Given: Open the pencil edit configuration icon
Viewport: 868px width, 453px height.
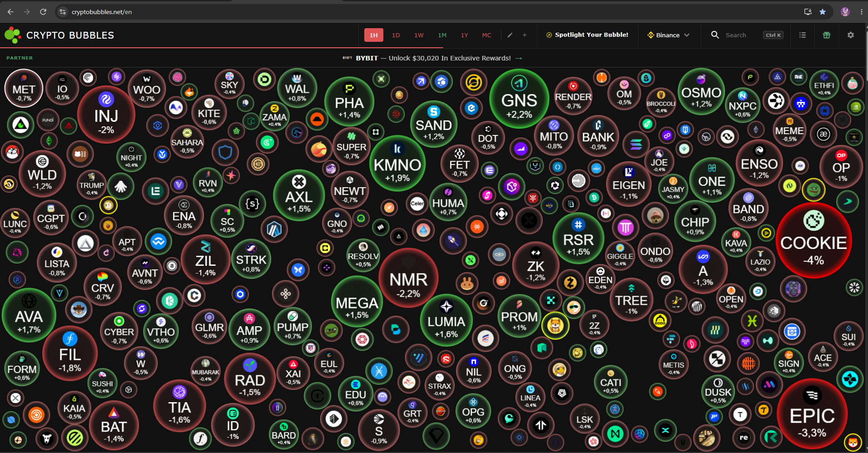Looking at the screenshot, I should (510, 35).
